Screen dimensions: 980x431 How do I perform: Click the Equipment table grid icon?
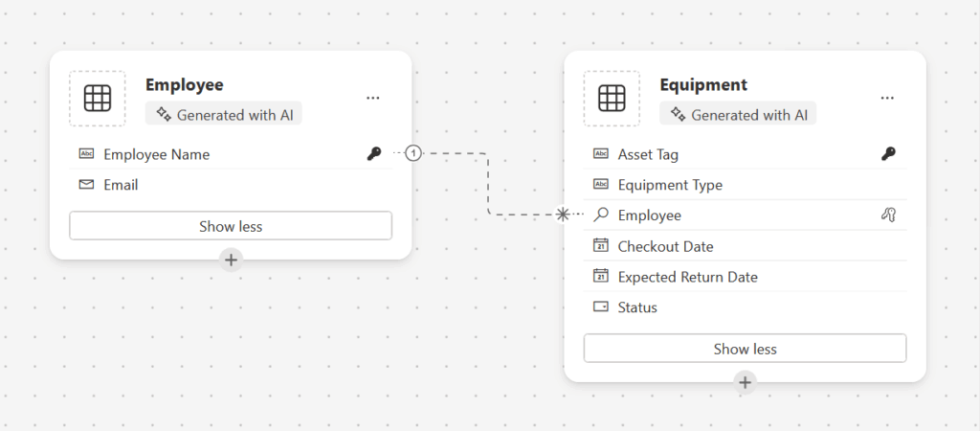pyautogui.click(x=612, y=99)
